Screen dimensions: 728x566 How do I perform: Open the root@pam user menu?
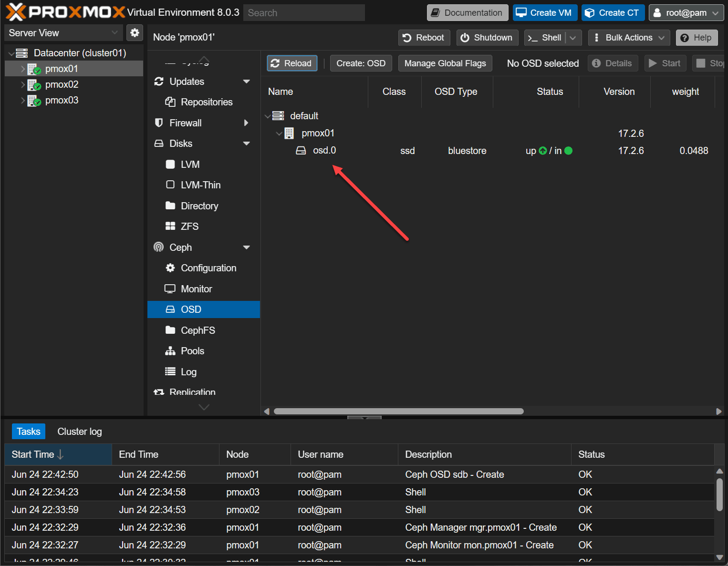tap(686, 13)
